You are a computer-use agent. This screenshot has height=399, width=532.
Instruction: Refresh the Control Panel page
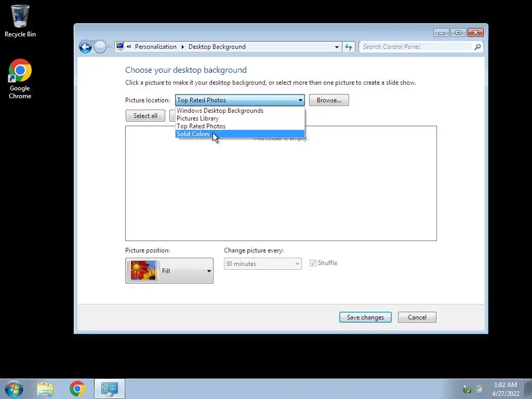(349, 47)
